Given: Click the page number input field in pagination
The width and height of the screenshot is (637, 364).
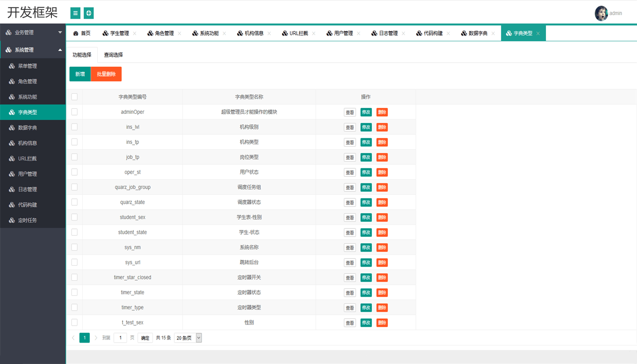Looking at the screenshot, I should (120, 338).
